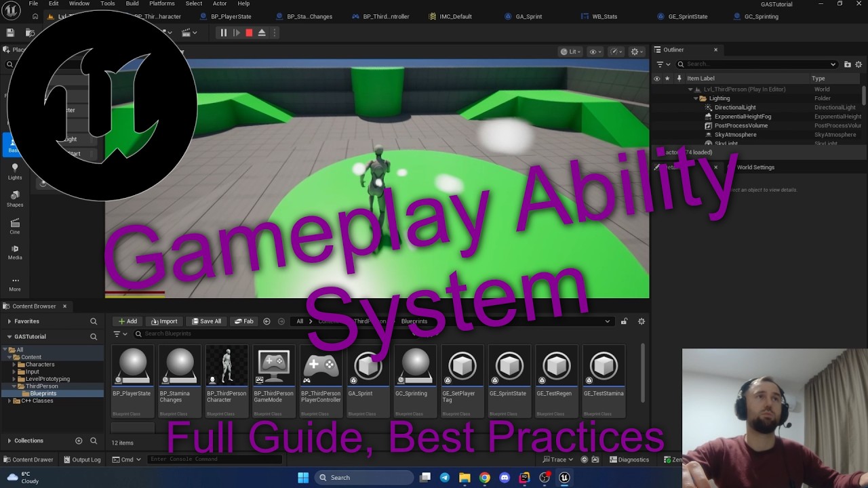
Task: Show More placement categories
Action: (x=15, y=284)
